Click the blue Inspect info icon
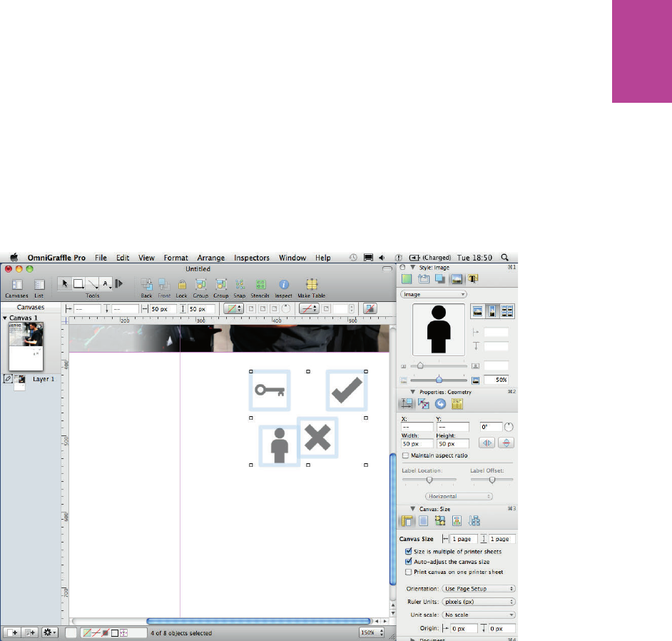Viewport: 672px width, 641px height. pyautogui.click(x=284, y=284)
